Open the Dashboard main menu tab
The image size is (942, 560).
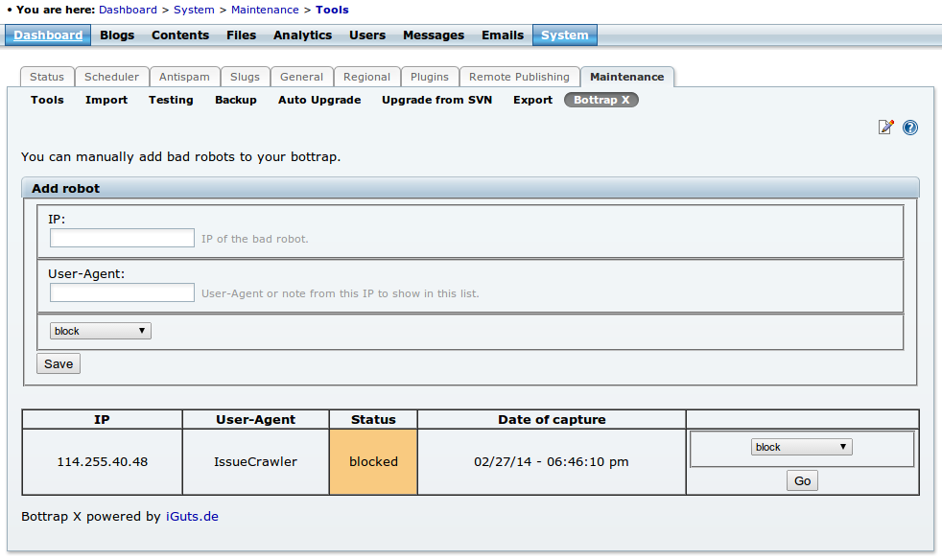click(48, 35)
